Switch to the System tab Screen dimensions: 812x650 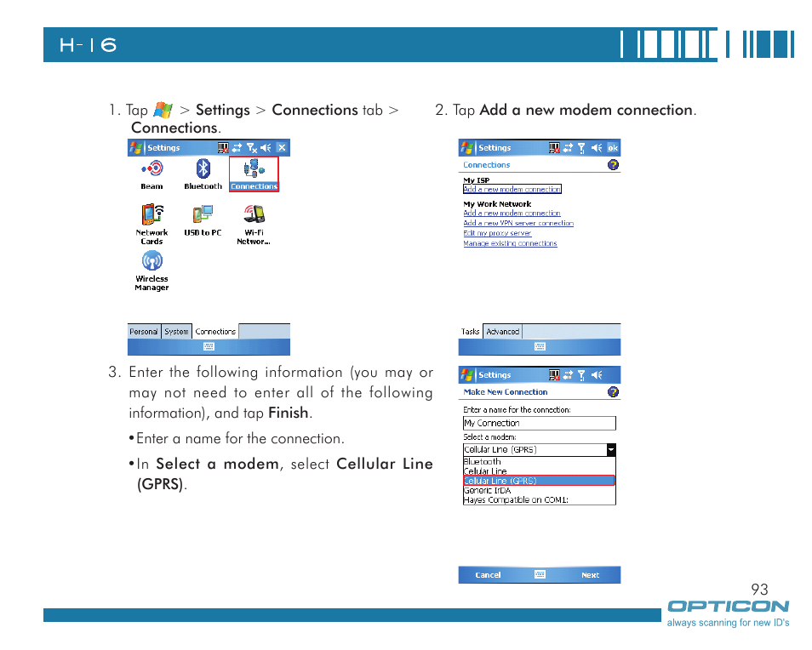(176, 331)
